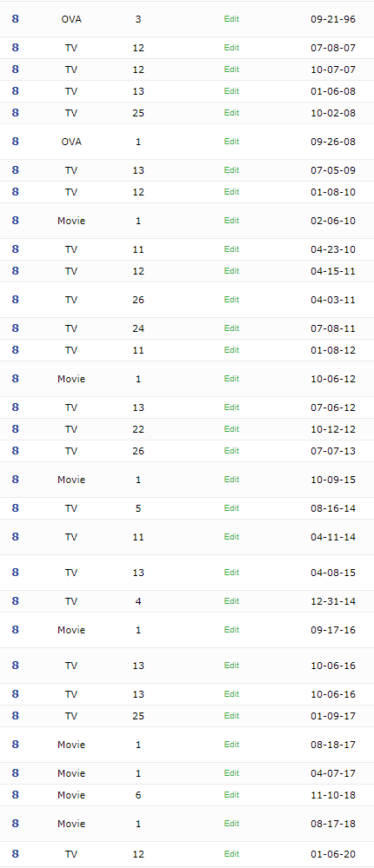
Task: Select Edit for the 25-episode TV row dated 10-02-08
Action: pyautogui.click(x=231, y=113)
